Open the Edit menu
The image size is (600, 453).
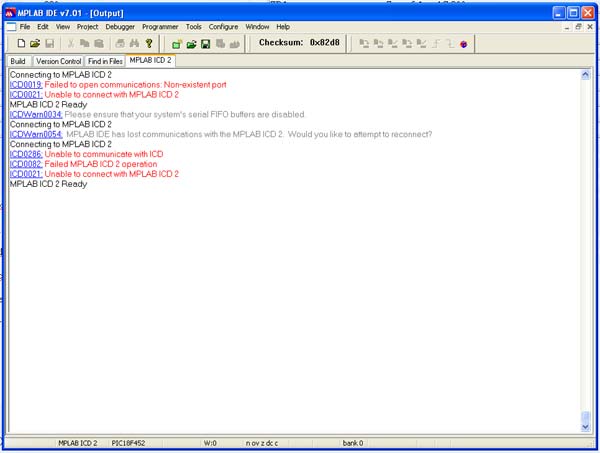[43, 27]
